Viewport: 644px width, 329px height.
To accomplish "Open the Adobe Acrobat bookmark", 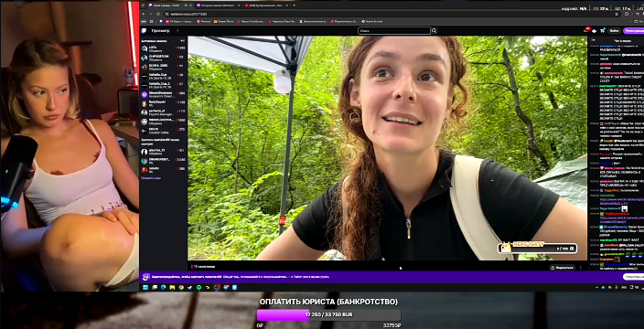I will (371, 21).
